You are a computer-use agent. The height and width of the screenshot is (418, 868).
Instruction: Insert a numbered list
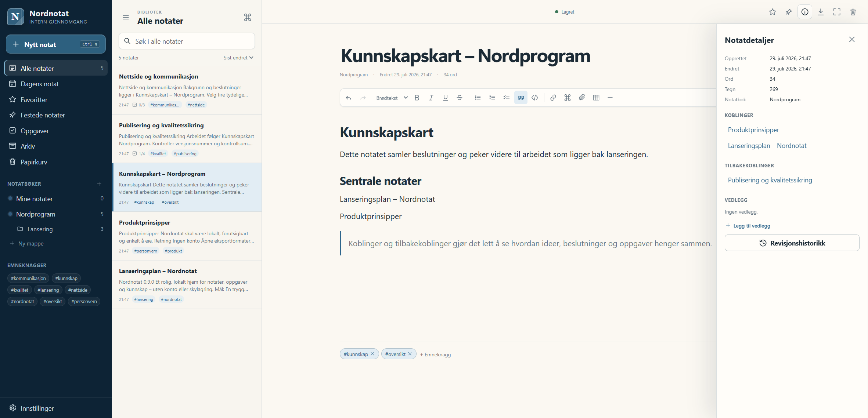492,98
